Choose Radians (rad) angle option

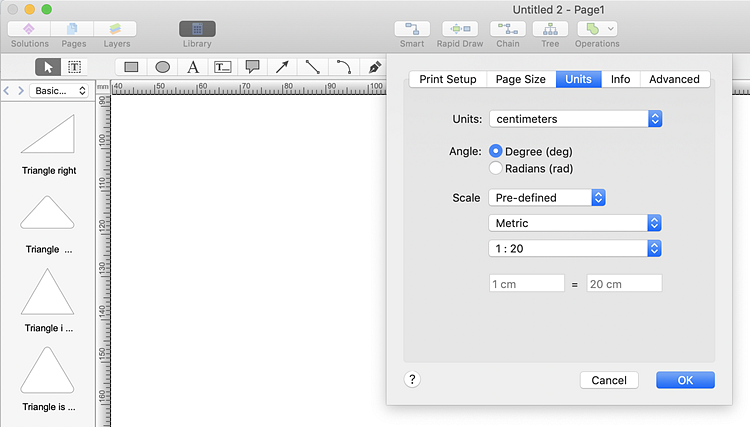point(496,168)
